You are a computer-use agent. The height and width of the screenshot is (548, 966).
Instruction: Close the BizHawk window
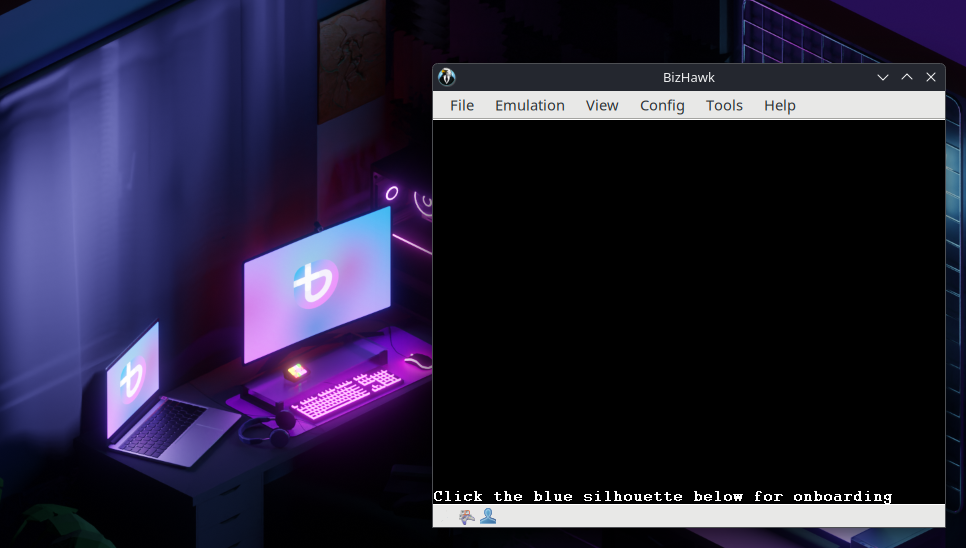931,77
